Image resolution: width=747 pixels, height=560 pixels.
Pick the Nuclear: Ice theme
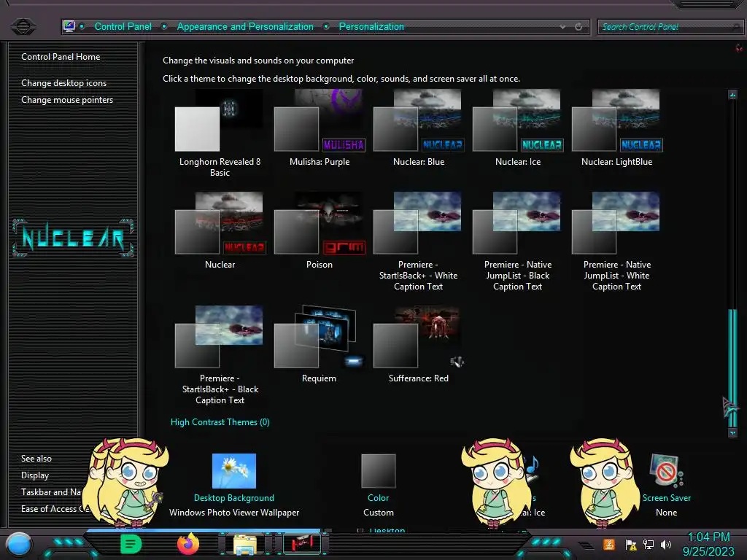pyautogui.click(x=518, y=128)
